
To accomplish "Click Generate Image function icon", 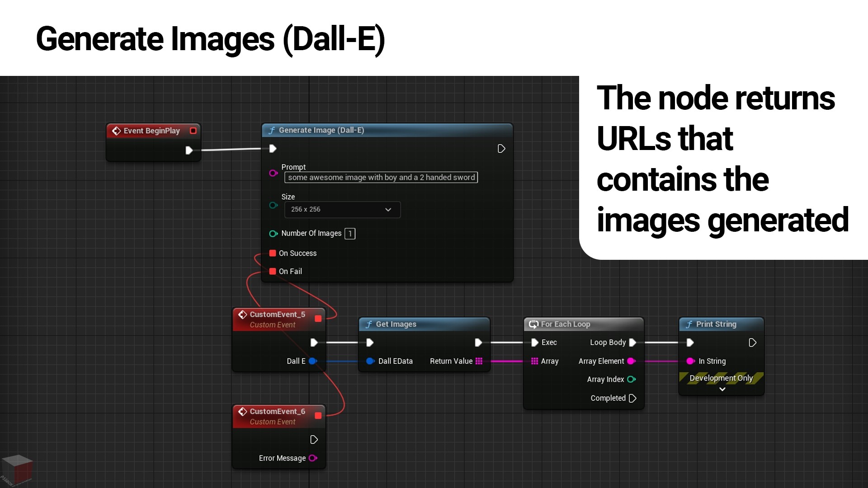I will 272,130.
